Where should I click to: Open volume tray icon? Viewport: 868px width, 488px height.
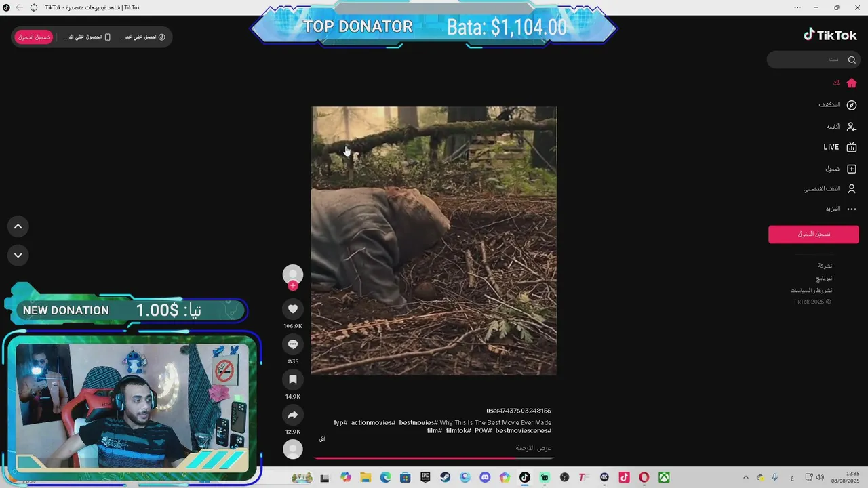point(820,478)
